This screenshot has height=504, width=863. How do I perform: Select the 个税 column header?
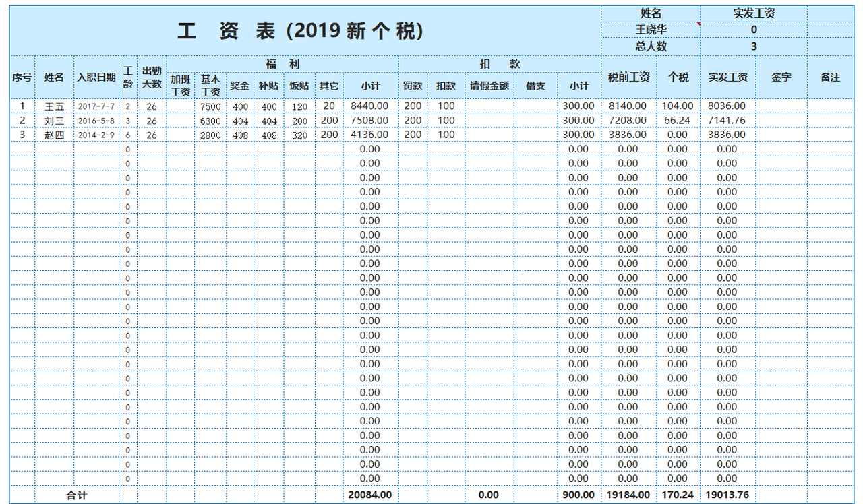(x=678, y=77)
